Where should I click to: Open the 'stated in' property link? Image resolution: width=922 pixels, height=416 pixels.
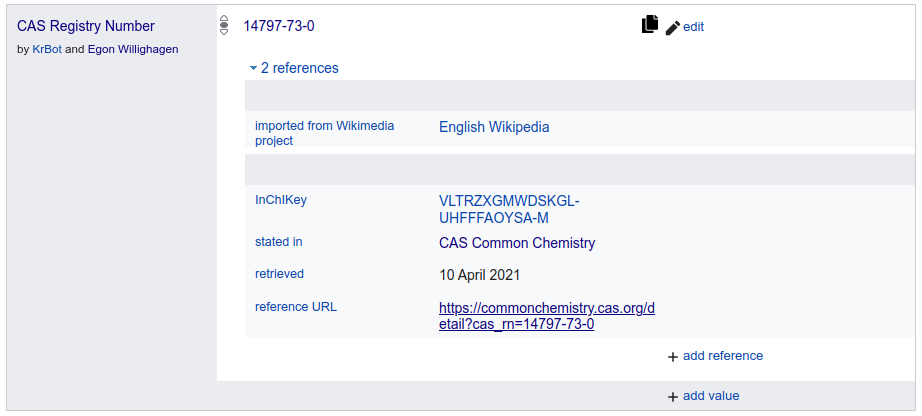tap(278, 242)
